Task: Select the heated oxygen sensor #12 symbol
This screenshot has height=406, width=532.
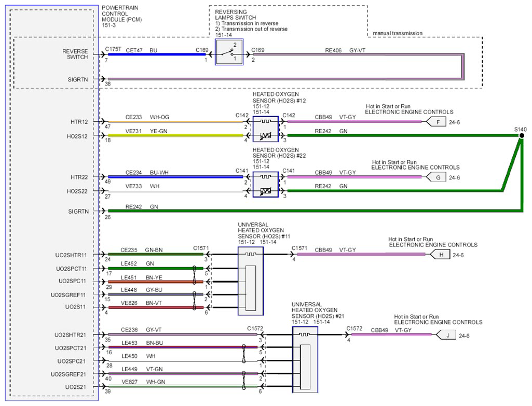Action: [266, 129]
